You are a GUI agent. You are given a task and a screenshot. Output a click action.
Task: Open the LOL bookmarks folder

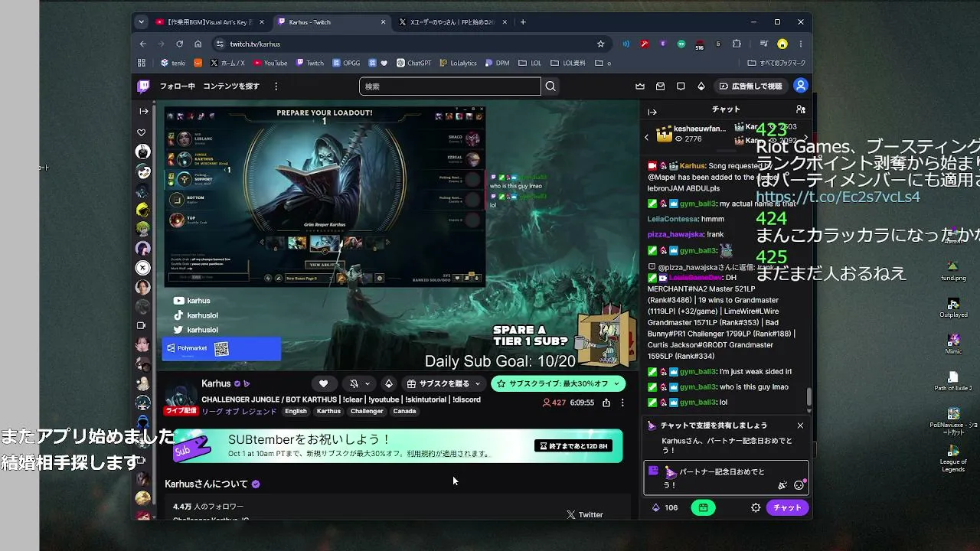pos(530,63)
